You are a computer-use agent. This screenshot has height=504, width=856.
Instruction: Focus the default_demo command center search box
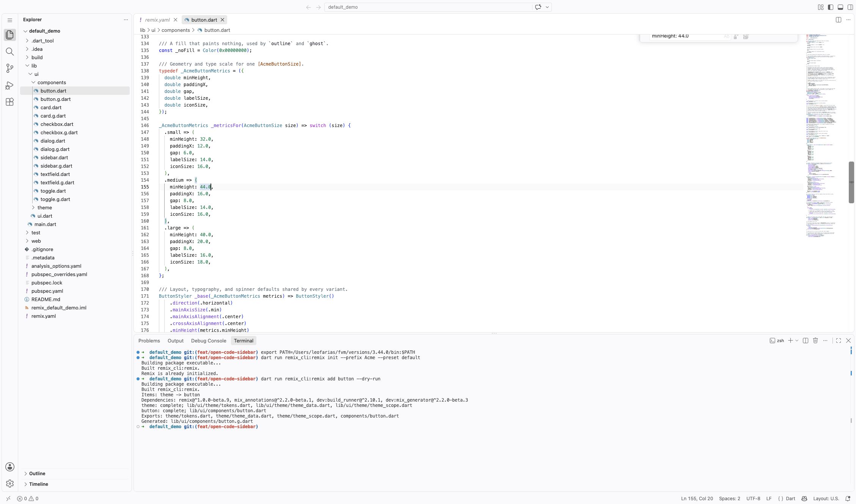pyautogui.click(x=428, y=7)
